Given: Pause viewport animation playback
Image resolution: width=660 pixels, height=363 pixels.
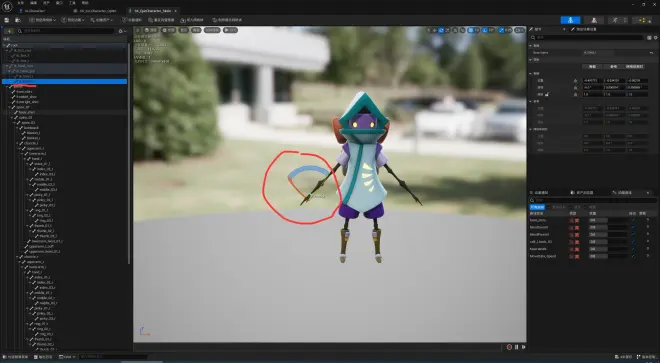Looking at the screenshot, I should (516, 347).
